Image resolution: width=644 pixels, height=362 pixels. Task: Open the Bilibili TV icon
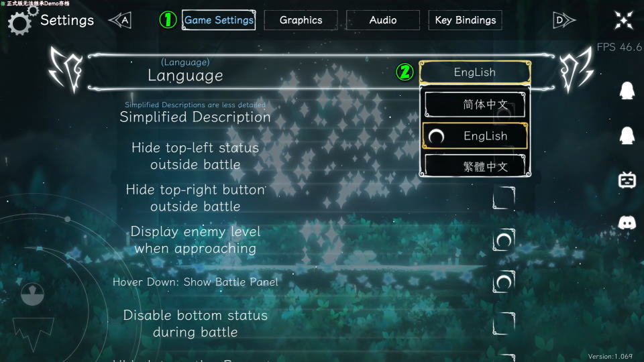[627, 180]
